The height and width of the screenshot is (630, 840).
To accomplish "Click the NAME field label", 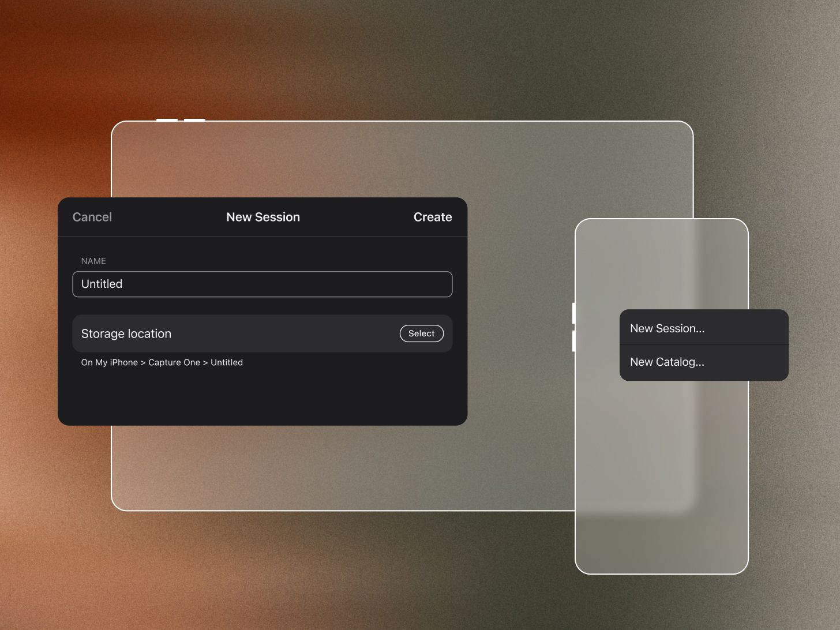I will (93, 261).
